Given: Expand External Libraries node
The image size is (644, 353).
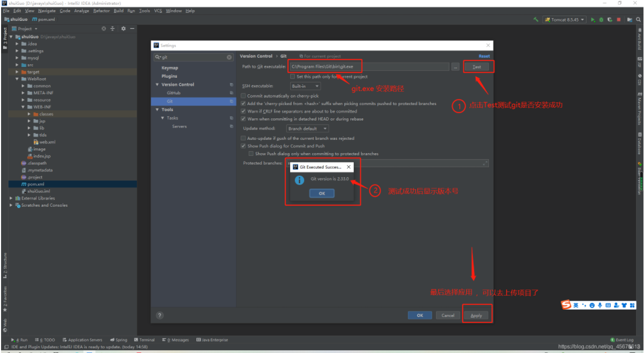Looking at the screenshot, I should point(11,198).
